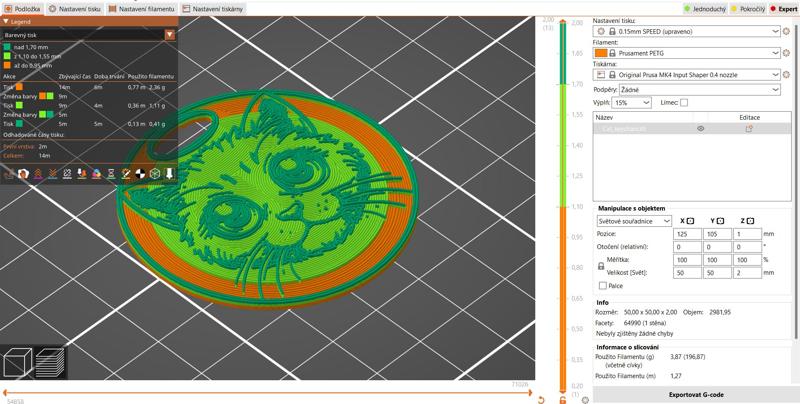Collapse the Legend panel triangle
The height and width of the screenshot is (404, 800).
6,22
